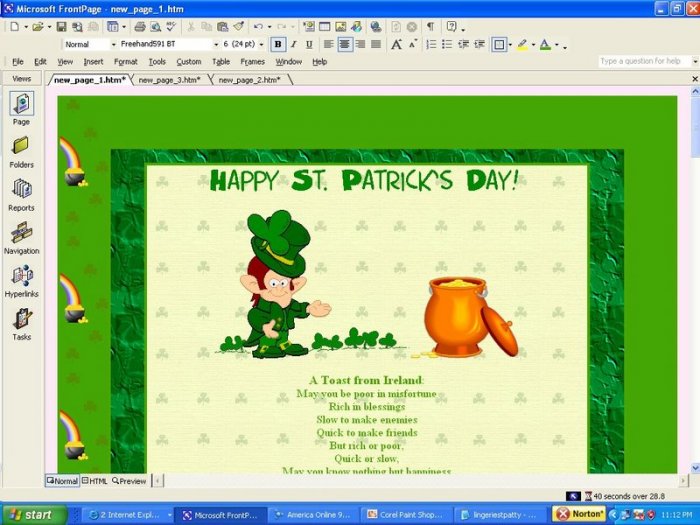
Task: Open font size dropdown showing 6 (24 pt)
Action: point(262,44)
